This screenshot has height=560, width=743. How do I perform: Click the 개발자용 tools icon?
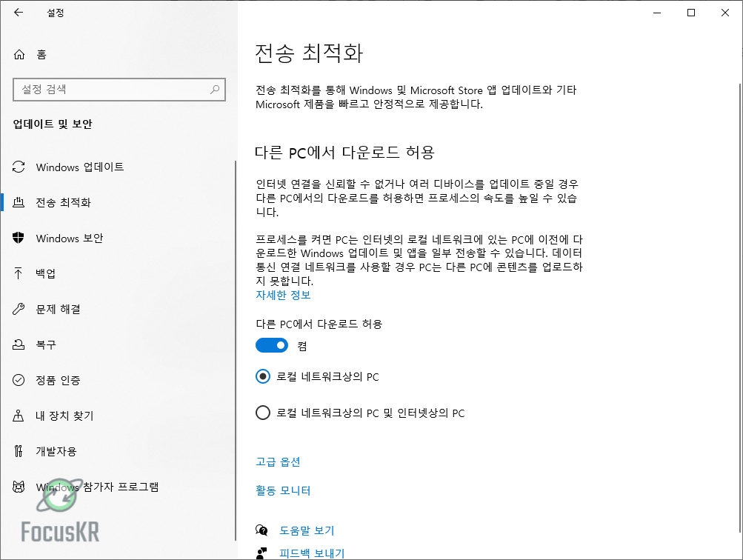coord(19,451)
